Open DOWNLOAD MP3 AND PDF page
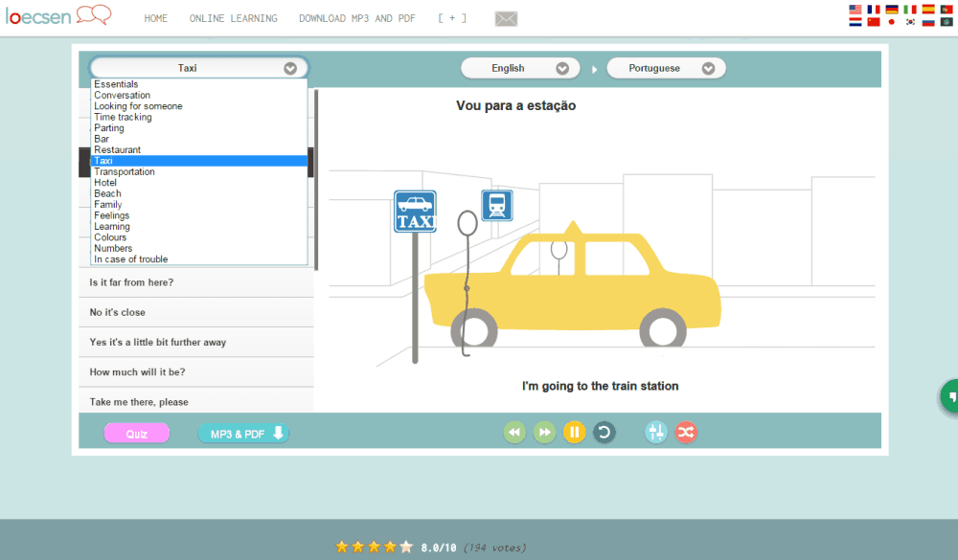The height and width of the screenshot is (560, 958). pyautogui.click(x=356, y=19)
